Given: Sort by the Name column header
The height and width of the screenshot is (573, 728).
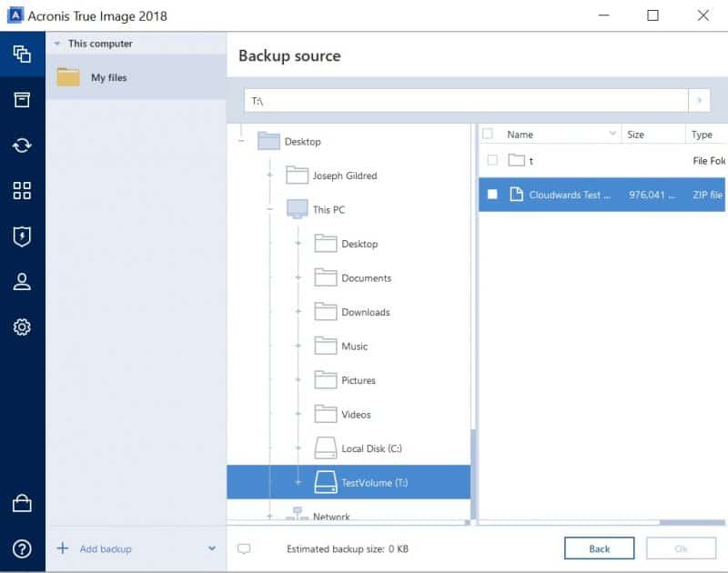Looking at the screenshot, I should pos(520,135).
